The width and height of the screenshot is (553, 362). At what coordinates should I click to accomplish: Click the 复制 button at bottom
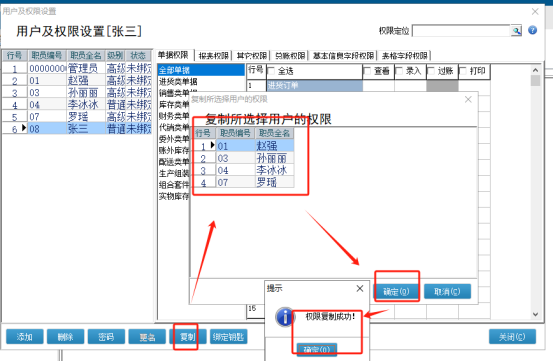(188, 337)
